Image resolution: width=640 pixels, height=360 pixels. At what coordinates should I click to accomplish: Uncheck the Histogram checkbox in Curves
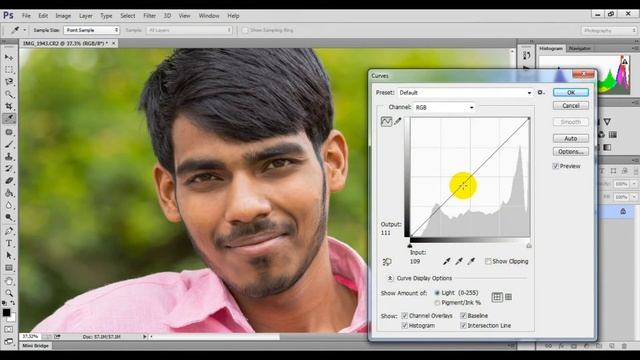point(404,325)
